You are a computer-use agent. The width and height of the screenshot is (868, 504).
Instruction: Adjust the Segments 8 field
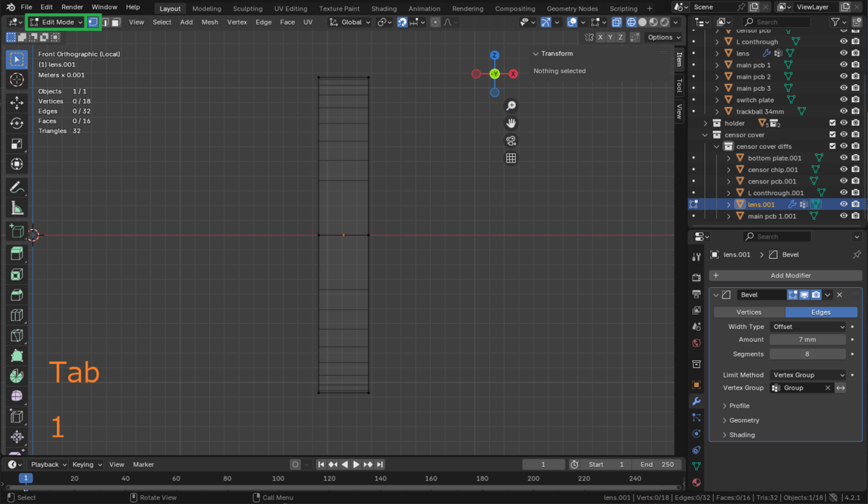tap(808, 354)
